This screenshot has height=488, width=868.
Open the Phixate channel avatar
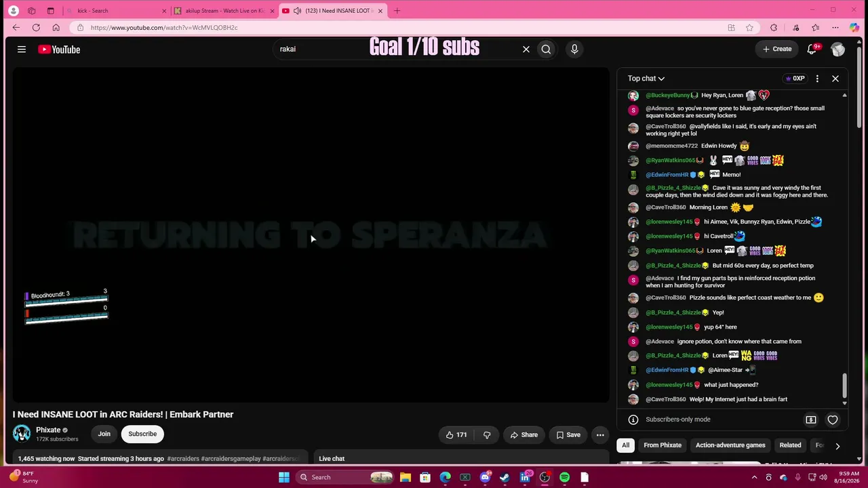click(x=22, y=434)
